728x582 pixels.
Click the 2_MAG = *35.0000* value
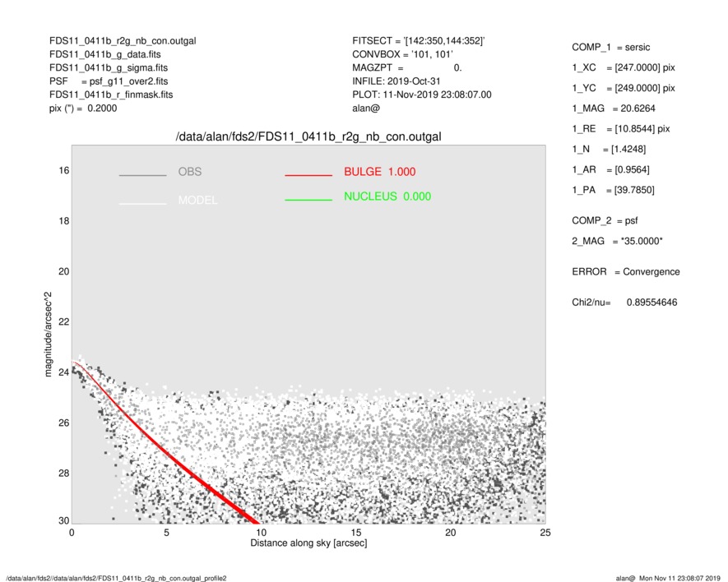point(618,242)
